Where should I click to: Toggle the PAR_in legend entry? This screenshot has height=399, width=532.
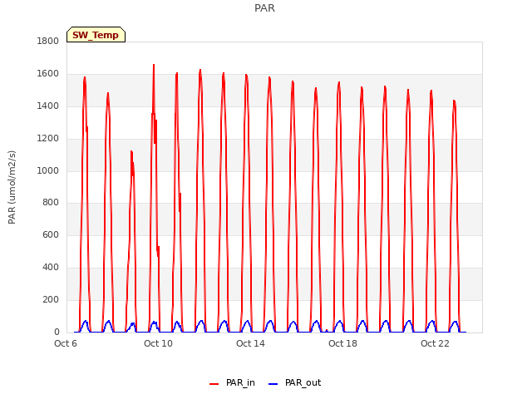click(x=232, y=383)
